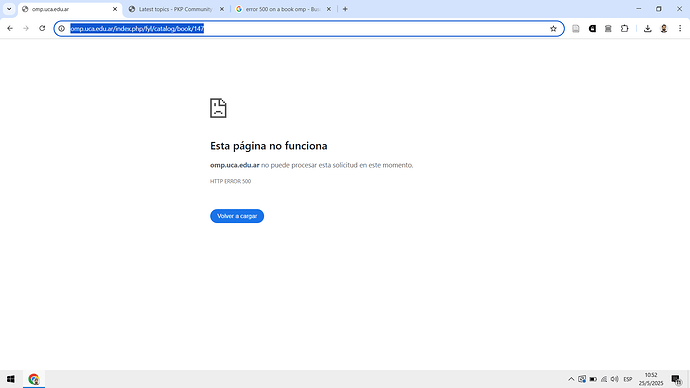The height and width of the screenshot is (388, 690).
Task: Go back with the browser back arrow
Action: pos(10,29)
